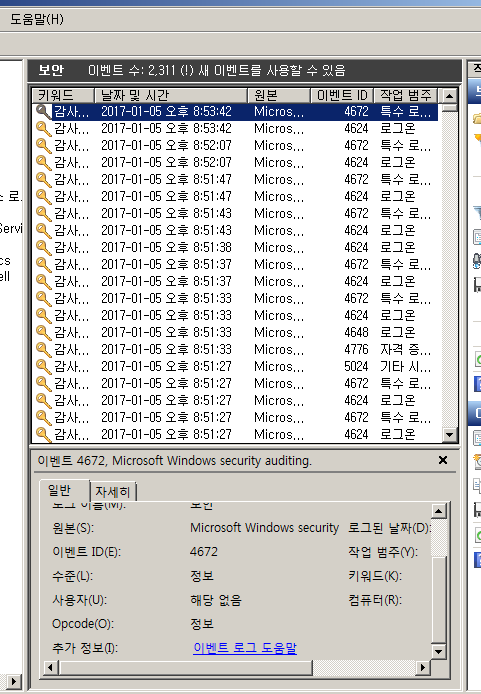Screen dimensions: 481x694
Task: Open the 도움말(H) menu
Action: coord(37,19)
